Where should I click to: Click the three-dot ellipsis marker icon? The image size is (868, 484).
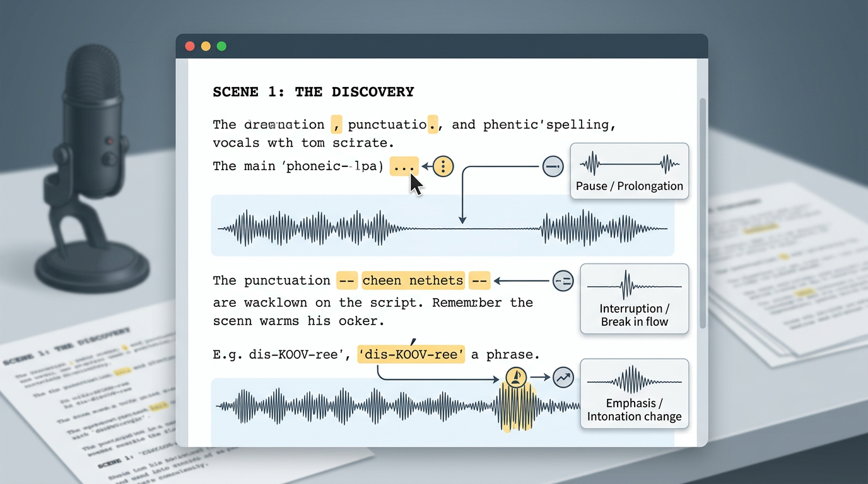click(443, 166)
